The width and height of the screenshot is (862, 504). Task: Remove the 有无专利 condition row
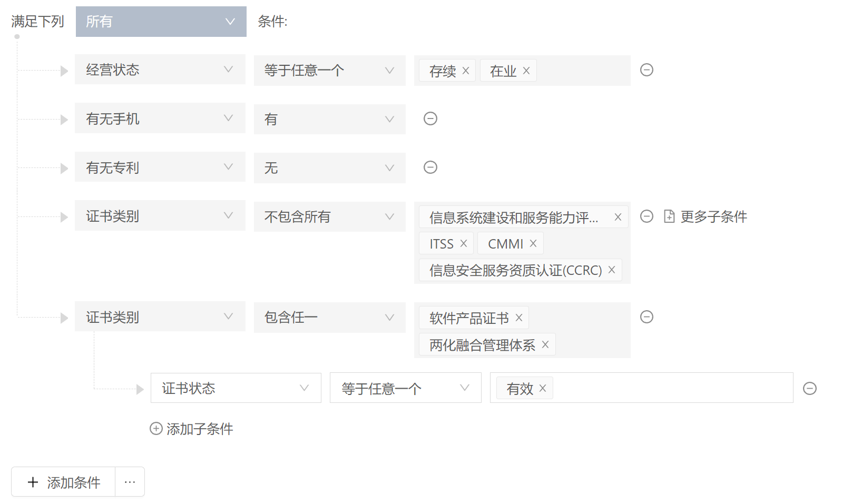(x=430, y=167)
